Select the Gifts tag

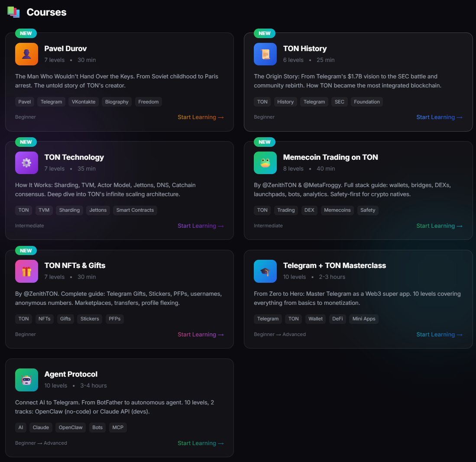pos(65,319)
